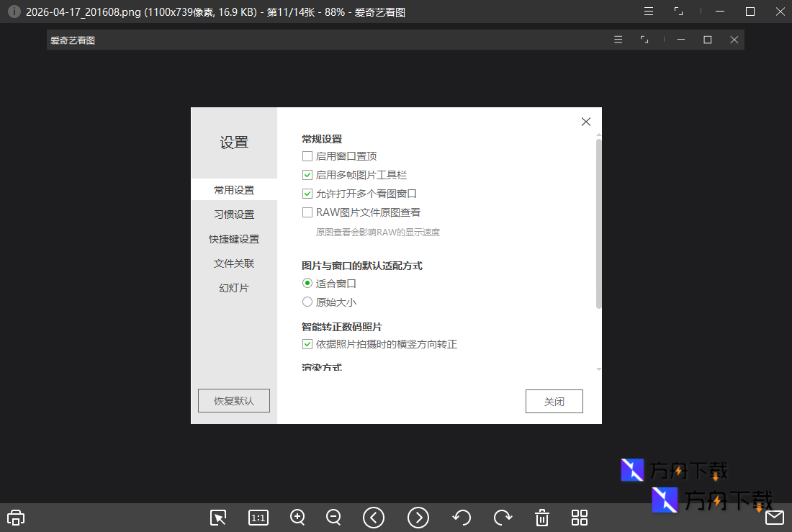Zoom out of the image
The height and width of the screenshot is (532, 792).
[x=333, y=518]
